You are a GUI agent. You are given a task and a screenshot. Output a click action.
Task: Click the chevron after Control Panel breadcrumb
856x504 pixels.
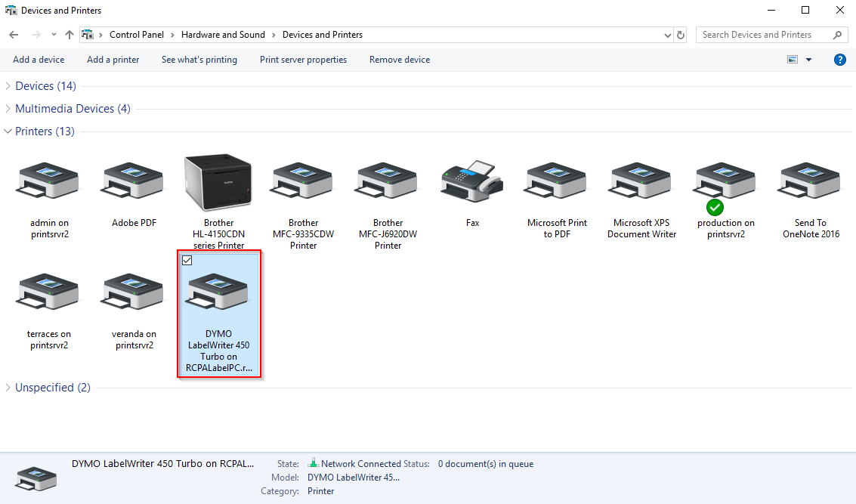(x=172, y=35)
